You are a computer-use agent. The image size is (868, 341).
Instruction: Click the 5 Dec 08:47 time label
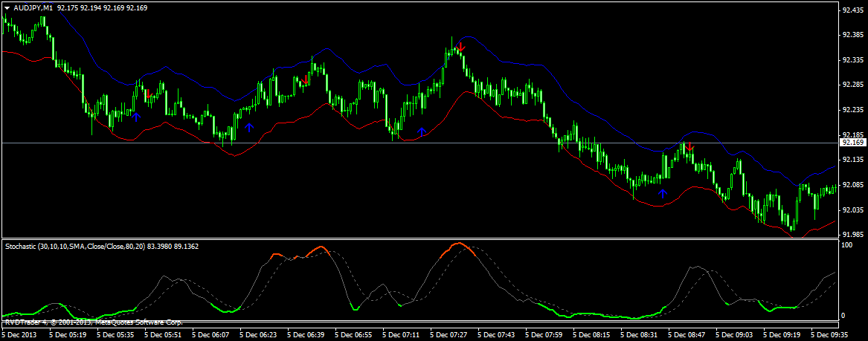(x=687, y=334)
